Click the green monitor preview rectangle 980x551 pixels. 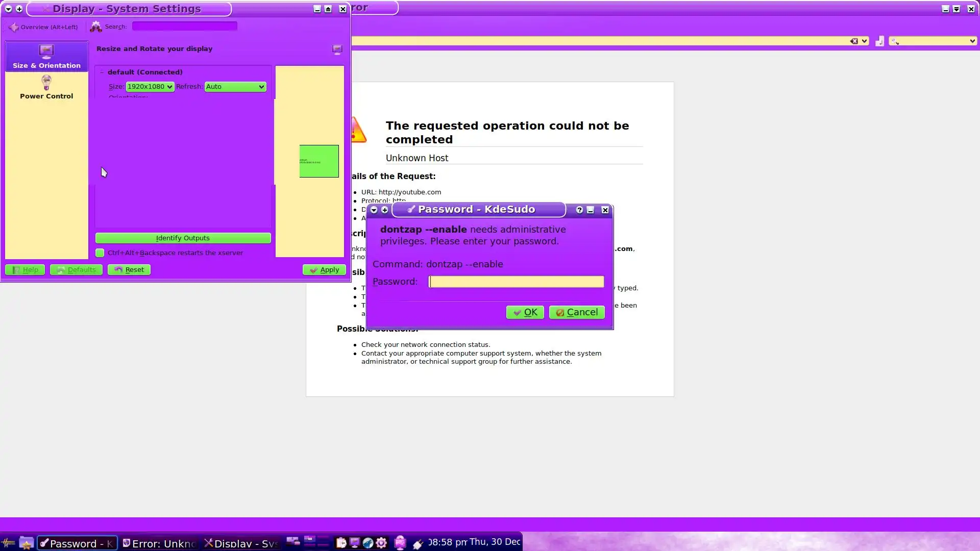[319, 161]
